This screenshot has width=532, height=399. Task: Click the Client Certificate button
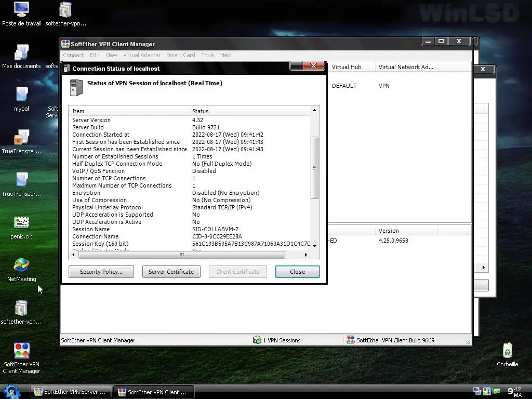[x=238, y=271]
